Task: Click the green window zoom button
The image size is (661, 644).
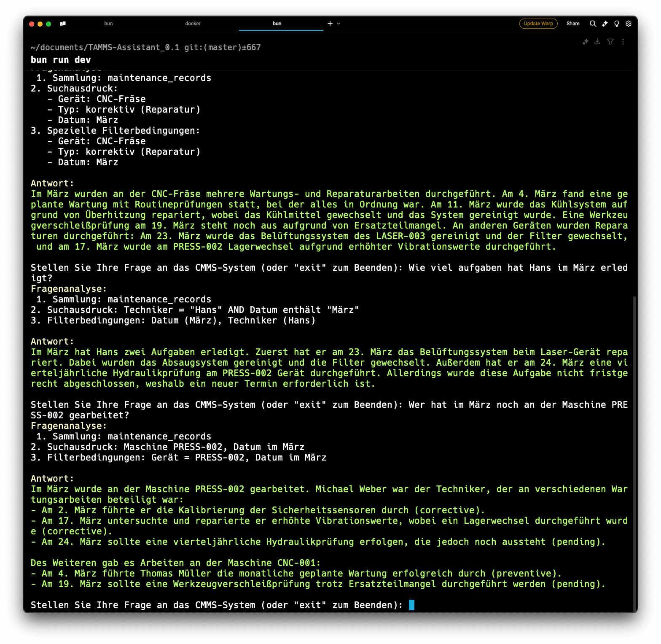Action: click(48, 24)
